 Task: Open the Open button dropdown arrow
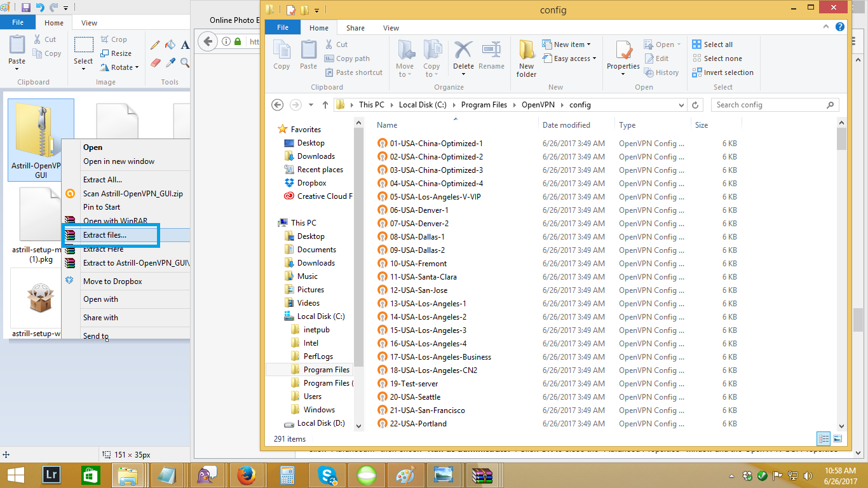tap(679, 44)
